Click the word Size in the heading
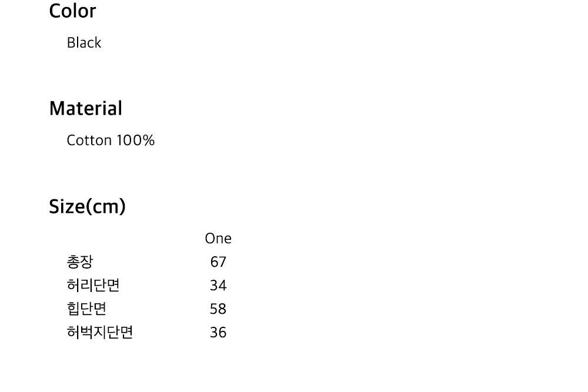The height and width of the screenshot is (392, 588). [67, 207]
